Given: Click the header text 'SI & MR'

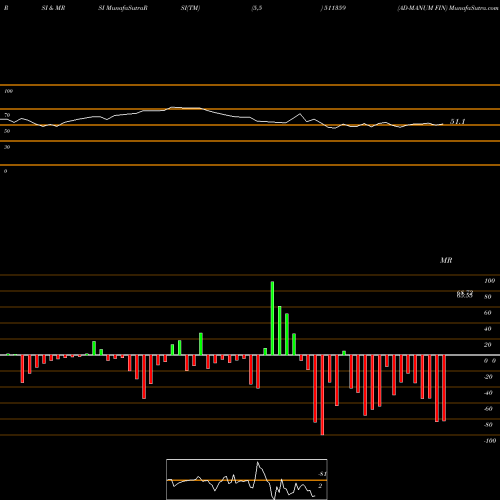Looking at the screenshot, I should pos(53,8).
